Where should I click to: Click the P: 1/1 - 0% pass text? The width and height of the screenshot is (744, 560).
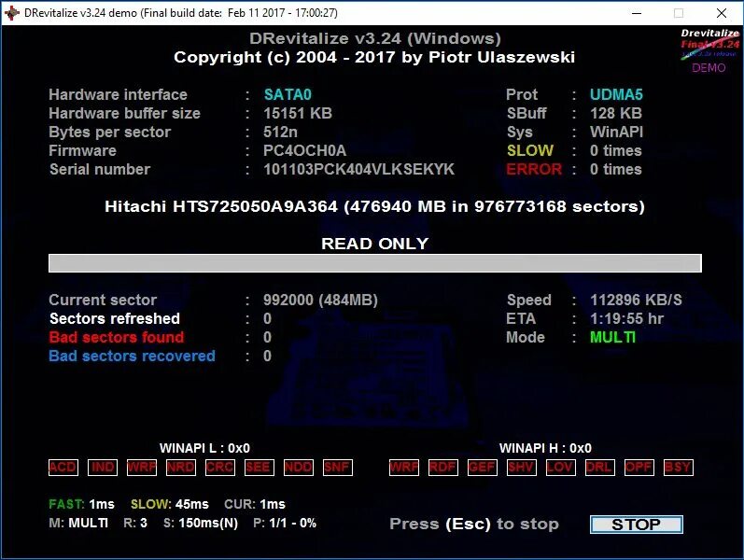tap(285, 523)
